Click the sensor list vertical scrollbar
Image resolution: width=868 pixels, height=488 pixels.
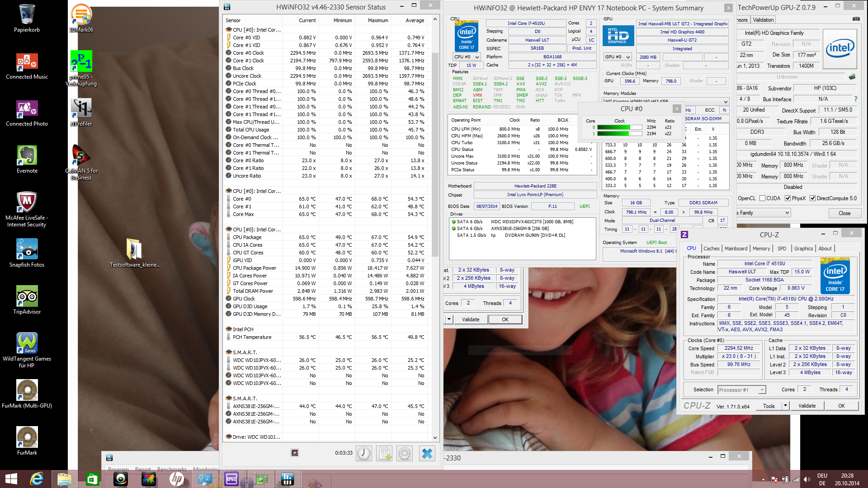pyautogui.click(x=435, y=154)
